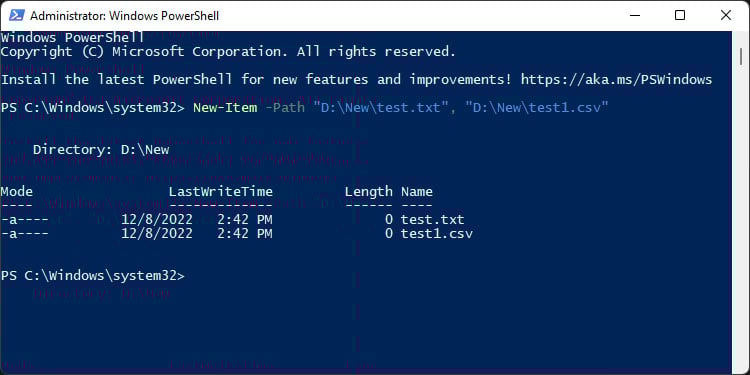Click the "D:\New\test.txt" string argument
The height and width of the screenshot is (375, 750).
[x=381, y=107]
